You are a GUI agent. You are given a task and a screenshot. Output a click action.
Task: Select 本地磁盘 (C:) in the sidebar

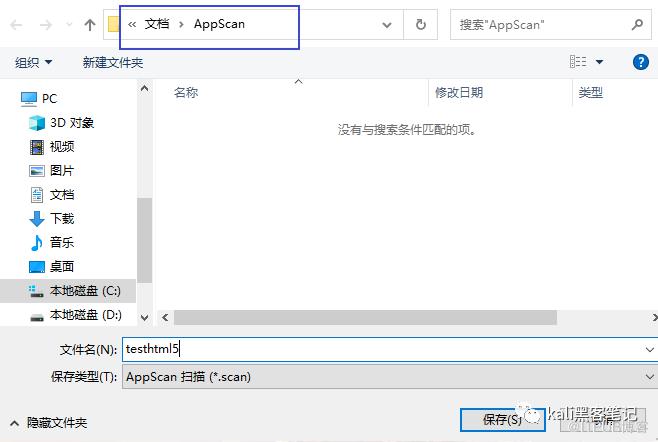tap(68, 291)
